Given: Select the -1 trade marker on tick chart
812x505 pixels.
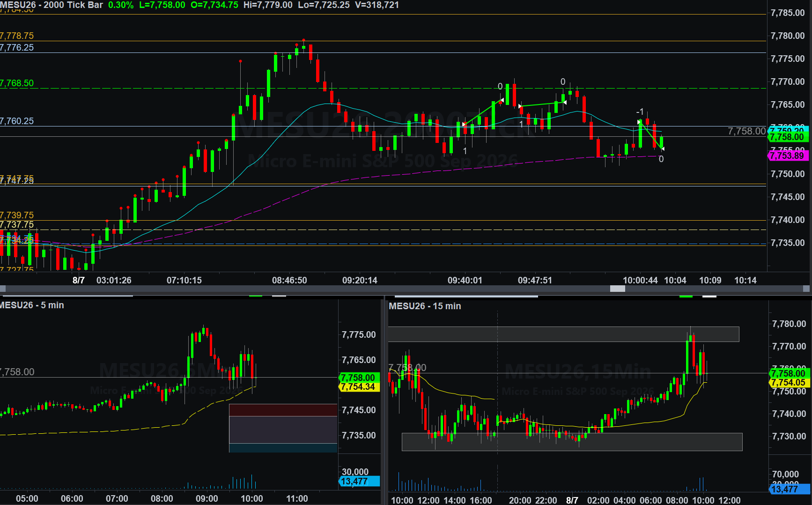Looking at the screenshot, I should tap(640, 111).
